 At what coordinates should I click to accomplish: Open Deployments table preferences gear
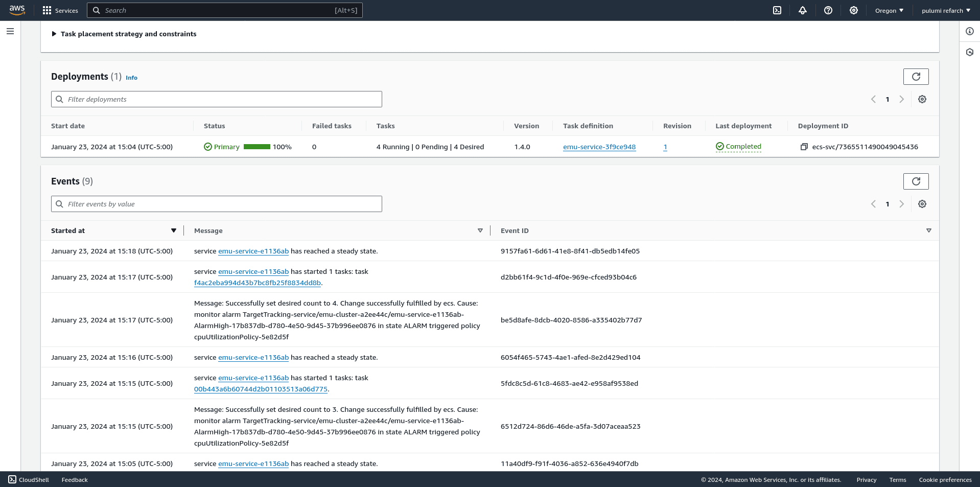click(x=922, y=99)
